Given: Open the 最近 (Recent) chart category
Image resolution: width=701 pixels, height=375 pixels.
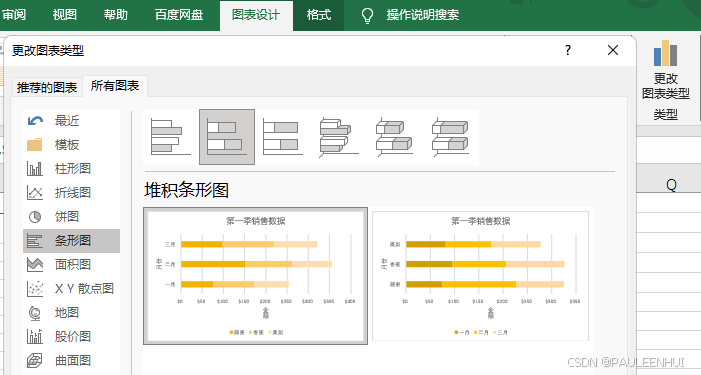Looking at the screenshot, I should coord(72,121).
